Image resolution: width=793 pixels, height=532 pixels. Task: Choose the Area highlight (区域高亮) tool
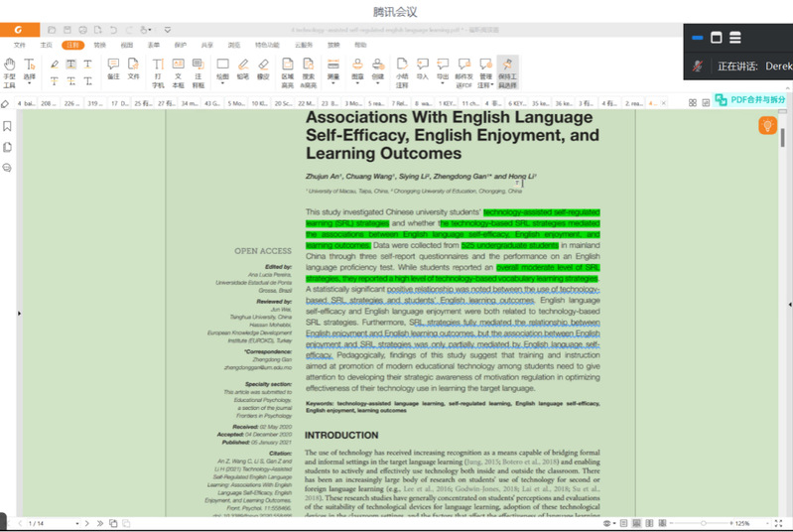click(x=287, y=72)
